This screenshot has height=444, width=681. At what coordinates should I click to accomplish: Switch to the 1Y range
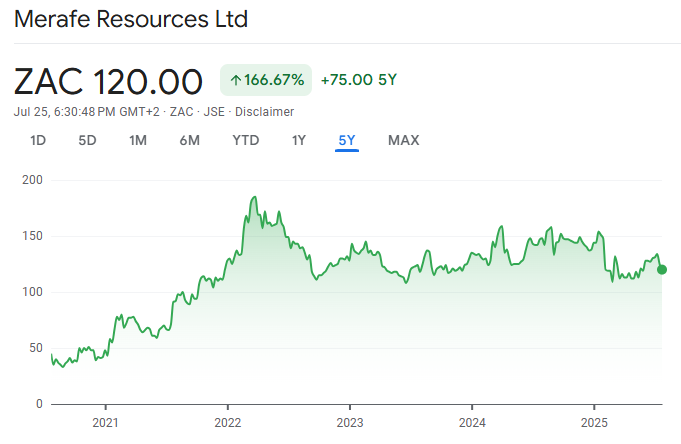[x=299, y=140]
